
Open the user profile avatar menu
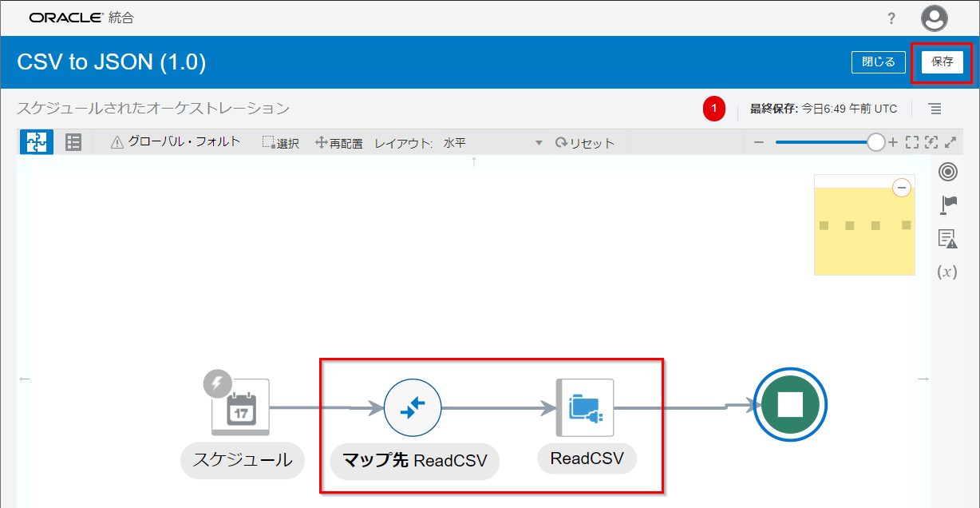(934, 18)
